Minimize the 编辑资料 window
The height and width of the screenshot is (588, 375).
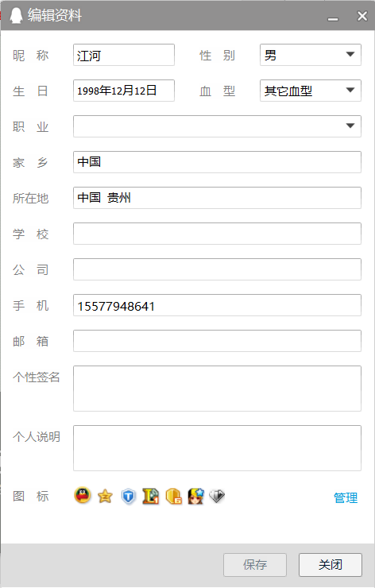pyautogui.click(x=333, y=17)
